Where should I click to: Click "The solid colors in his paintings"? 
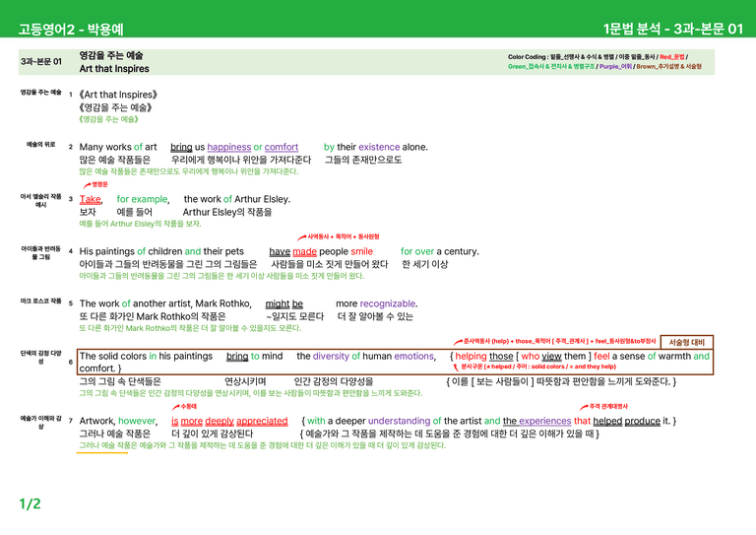pos(146,356)
